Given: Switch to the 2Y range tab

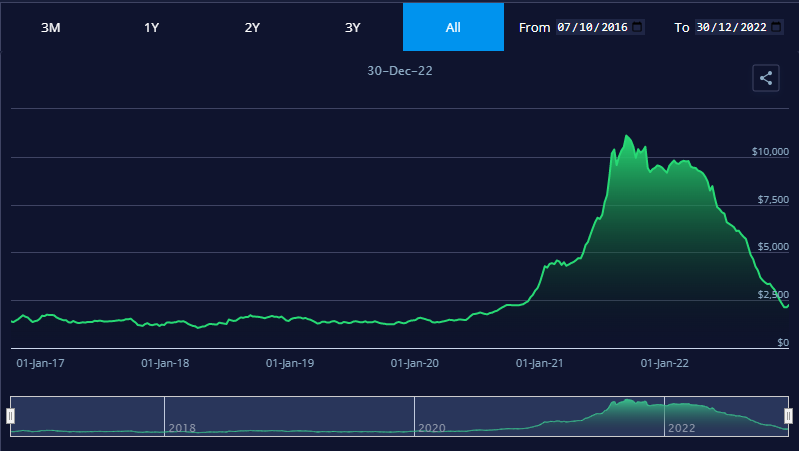Looking at the screenshot, I should [x=252, y=27].
